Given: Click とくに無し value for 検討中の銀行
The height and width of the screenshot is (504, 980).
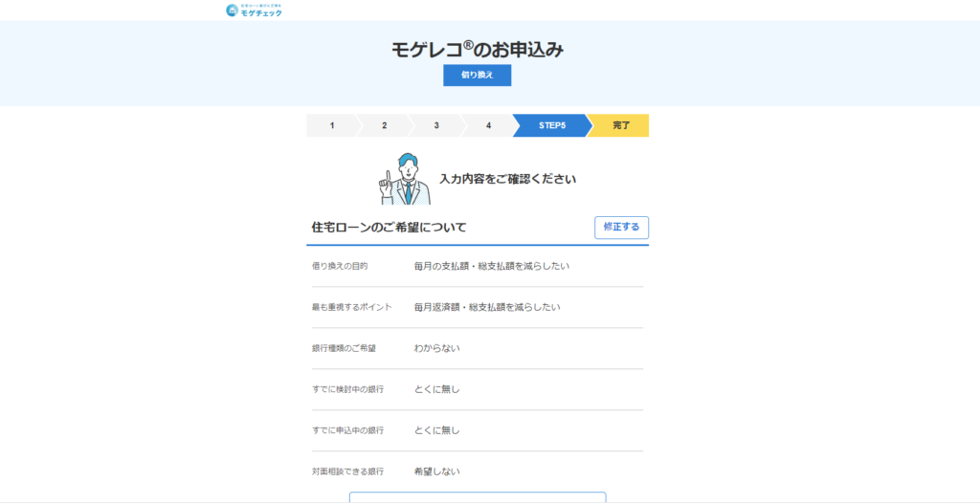Looking at the screenshot, I should [436, 389].
